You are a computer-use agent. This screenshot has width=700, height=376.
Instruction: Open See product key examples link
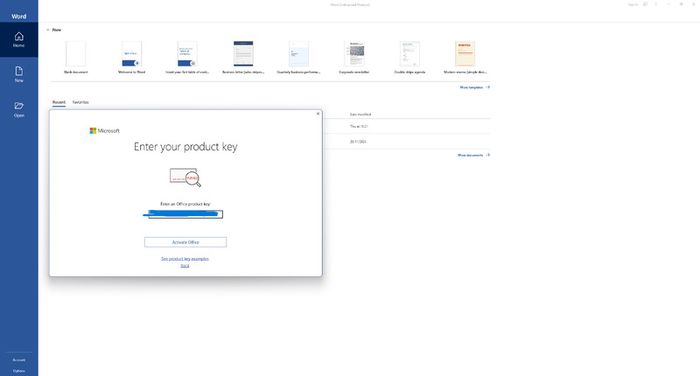pos(185,259)
